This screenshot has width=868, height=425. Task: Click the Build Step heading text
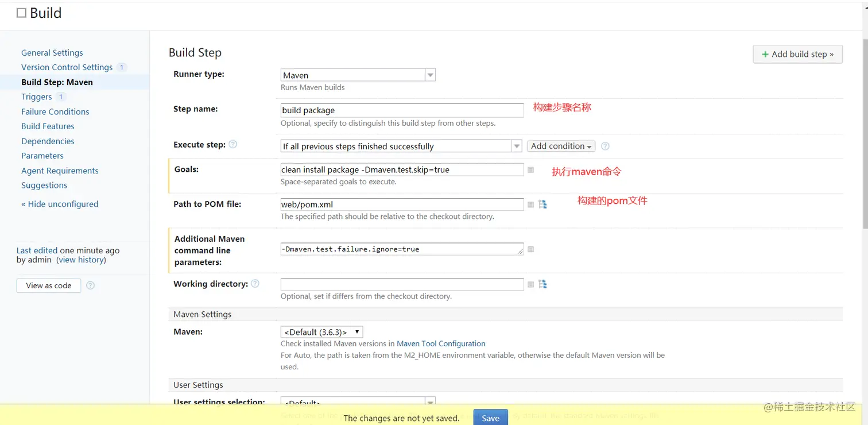tap(195, 53)
